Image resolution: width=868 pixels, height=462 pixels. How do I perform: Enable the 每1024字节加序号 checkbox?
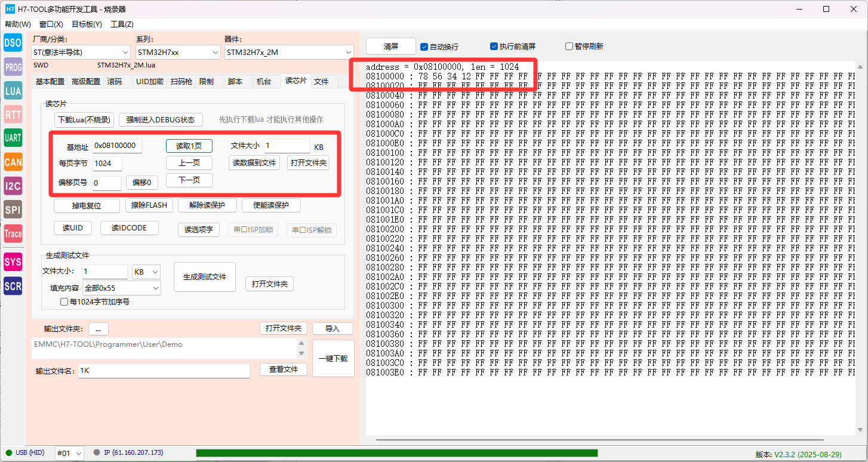tap(64, 302)
